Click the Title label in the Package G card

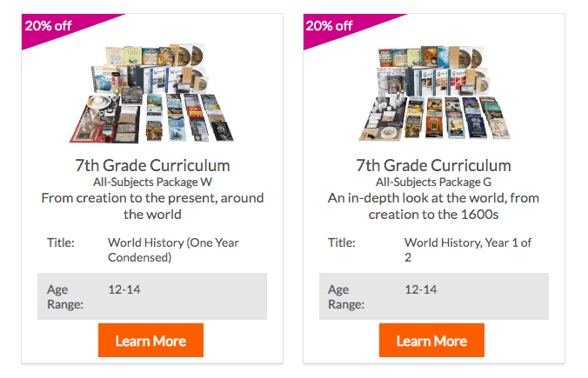(x=342, y=242)
